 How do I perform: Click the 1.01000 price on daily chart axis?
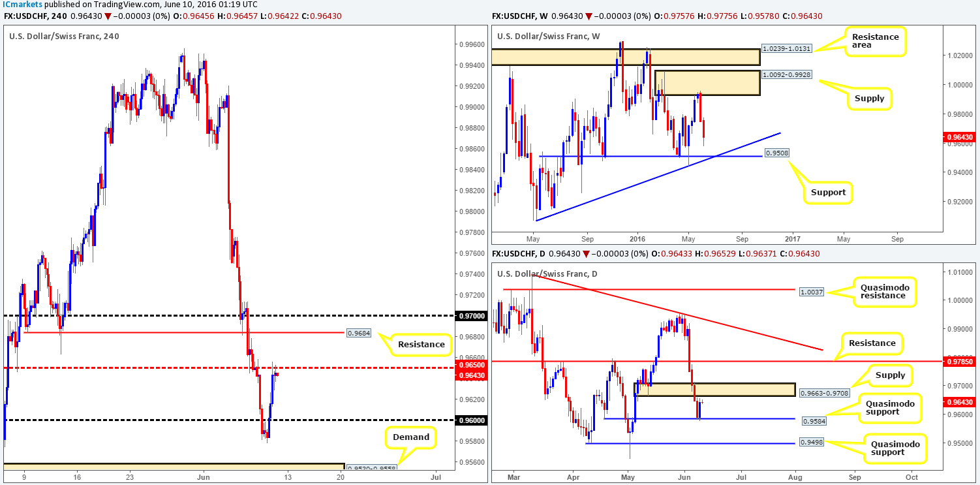[x=960, y=272]
